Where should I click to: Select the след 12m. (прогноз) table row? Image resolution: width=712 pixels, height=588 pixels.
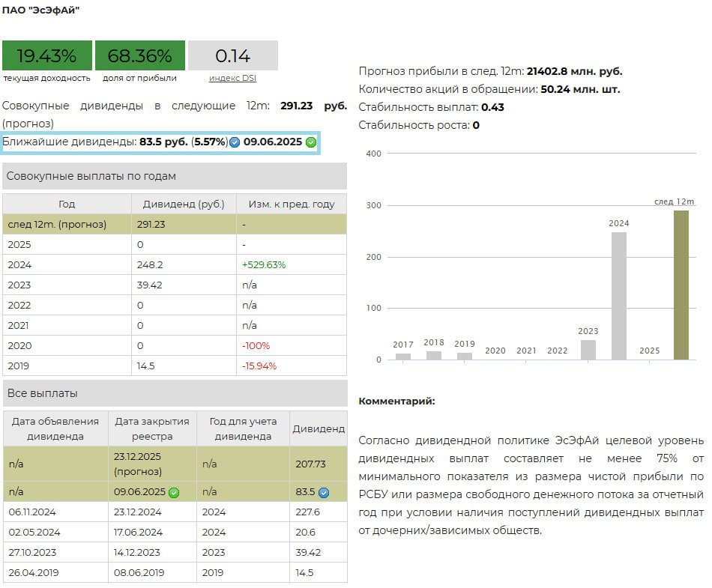click(175, 224)
